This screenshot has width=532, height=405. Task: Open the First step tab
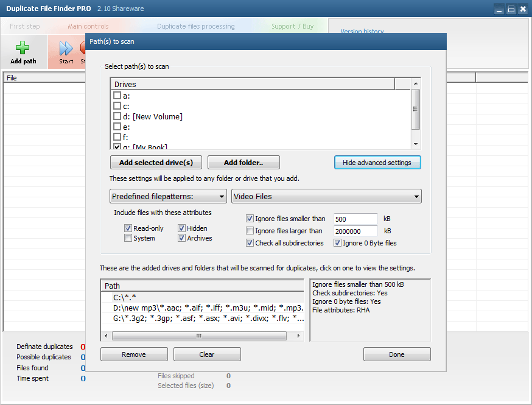coord(25,26)
